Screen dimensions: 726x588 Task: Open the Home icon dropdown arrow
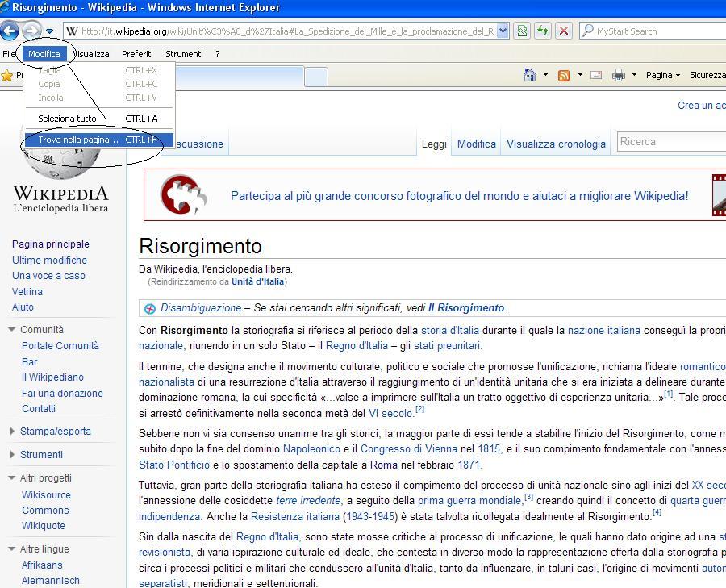[x=545, y=75]
